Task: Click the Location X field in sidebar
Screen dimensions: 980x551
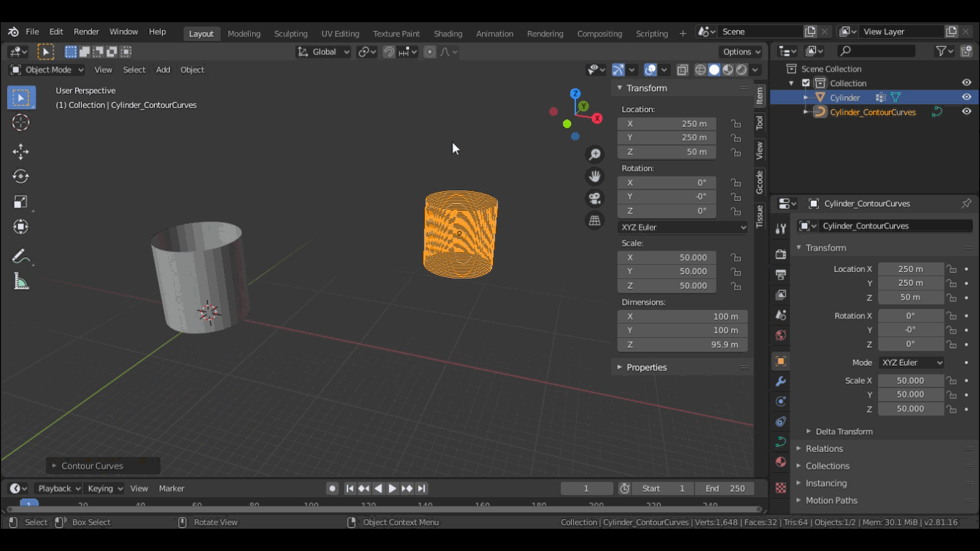Action: coord(666,123)
